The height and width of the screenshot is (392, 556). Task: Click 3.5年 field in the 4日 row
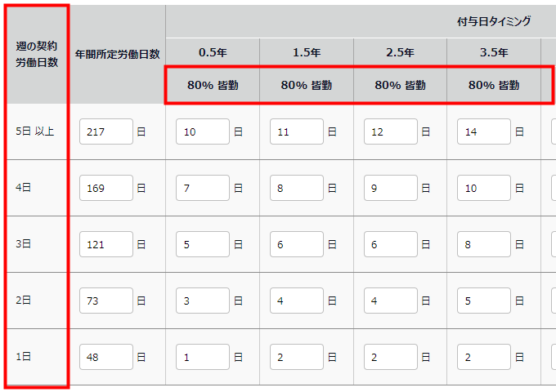coord(484,188)
